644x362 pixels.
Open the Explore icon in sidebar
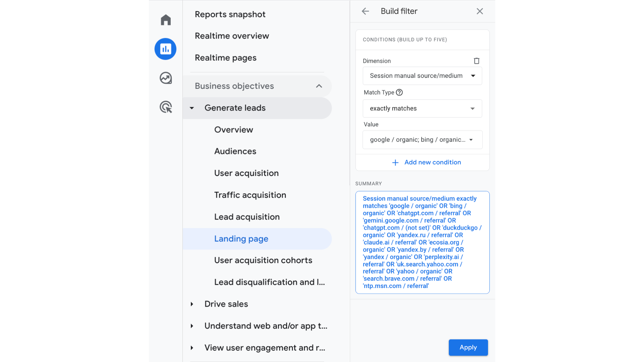(x=166, y=78)
